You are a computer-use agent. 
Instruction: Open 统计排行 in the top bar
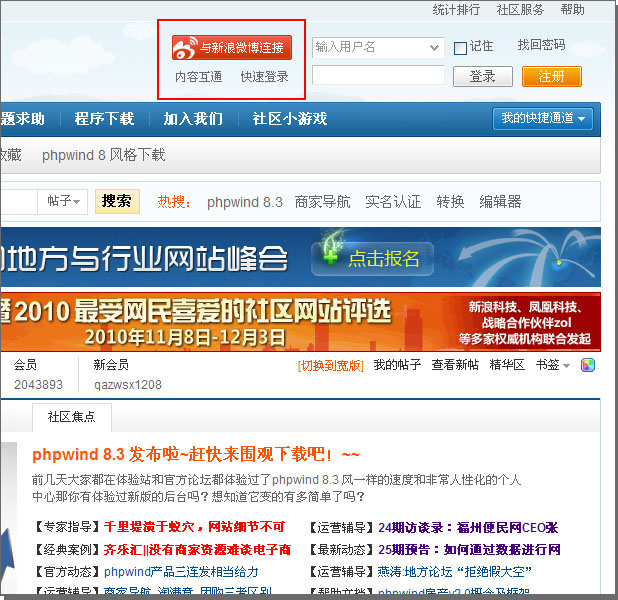pos(456,9)
